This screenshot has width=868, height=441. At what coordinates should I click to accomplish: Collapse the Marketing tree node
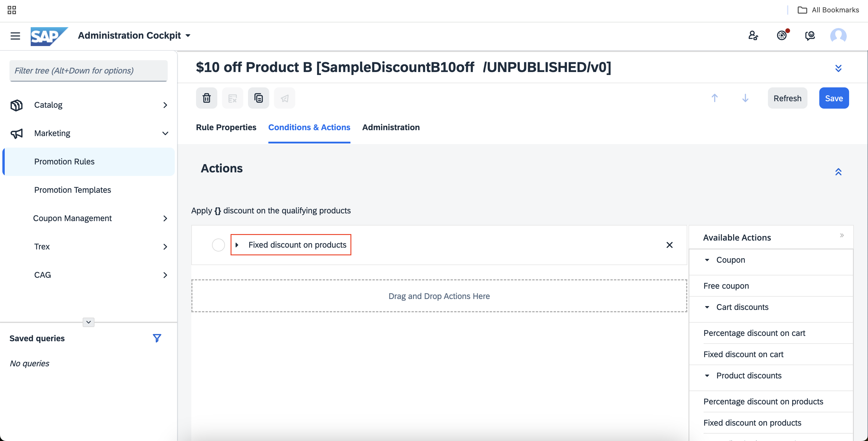(165, 133)
